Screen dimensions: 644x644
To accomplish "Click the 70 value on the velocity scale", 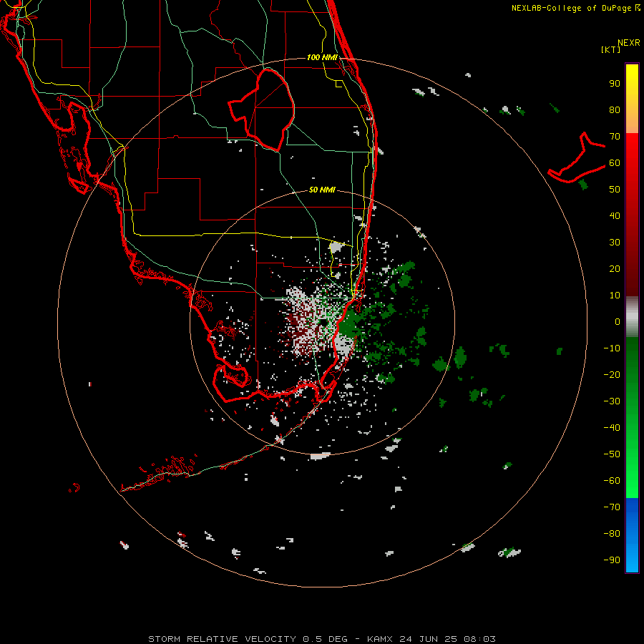I will pos(615,137).
